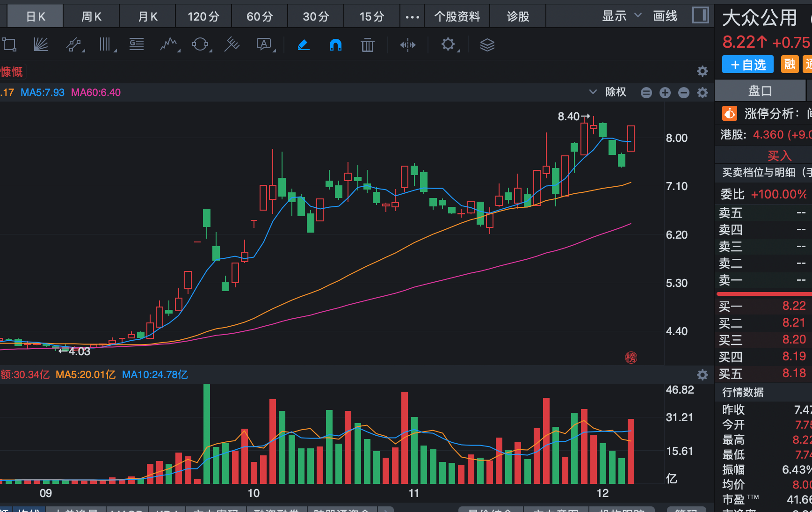The image size is (812, 512).
Task: Open the drawing layers icon
Action: click(487, 45)
